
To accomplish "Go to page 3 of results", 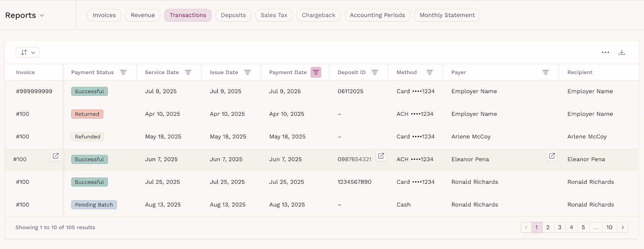I will click(559, 227).
